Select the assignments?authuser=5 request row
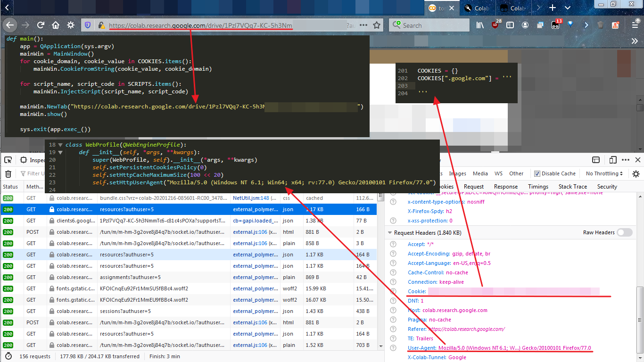Screen dimensions: 644x362 click(189, 277)
